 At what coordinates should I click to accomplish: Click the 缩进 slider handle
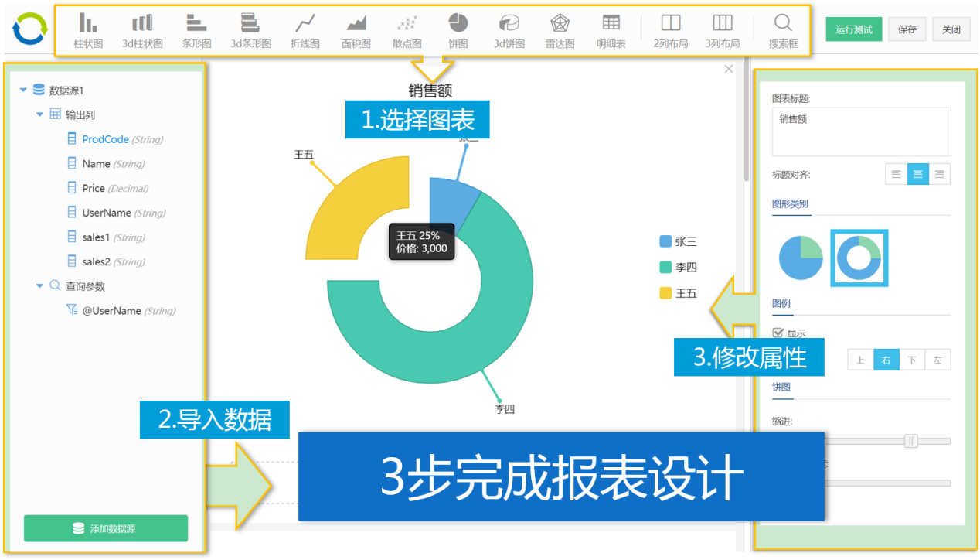click(x=911, y=441)
